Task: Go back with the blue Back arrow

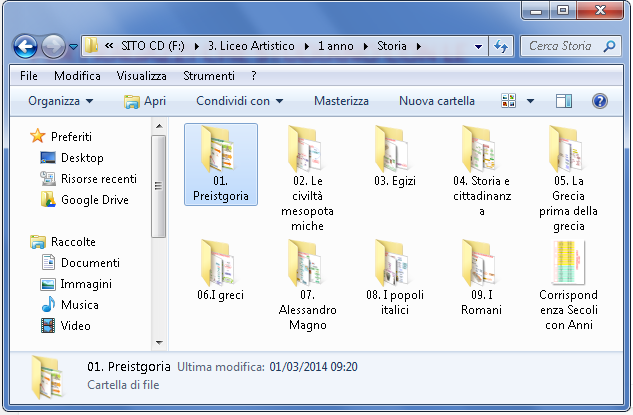Action: click(x=25, y=46)
